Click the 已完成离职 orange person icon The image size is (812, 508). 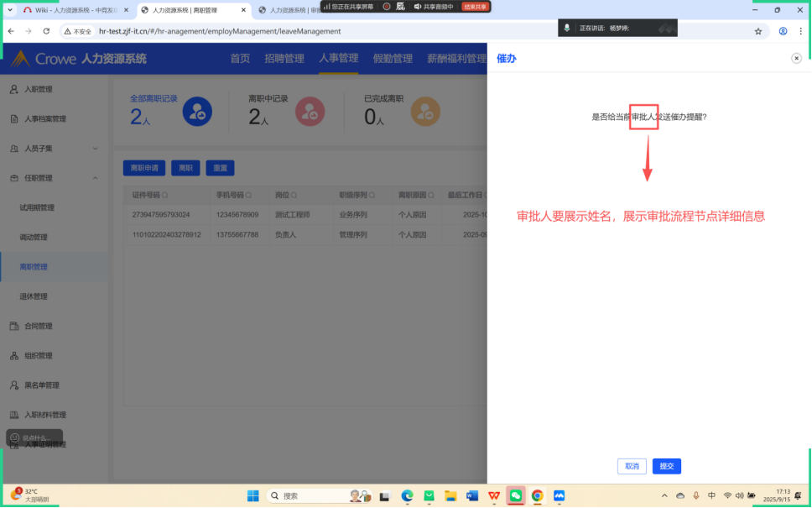425,112
